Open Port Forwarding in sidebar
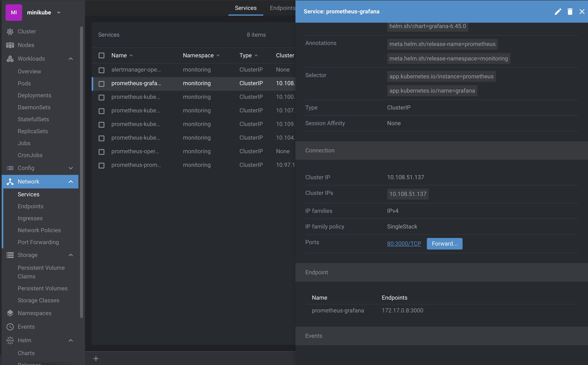Viewport: 588px width, 365px height. (x=38, y=242)
